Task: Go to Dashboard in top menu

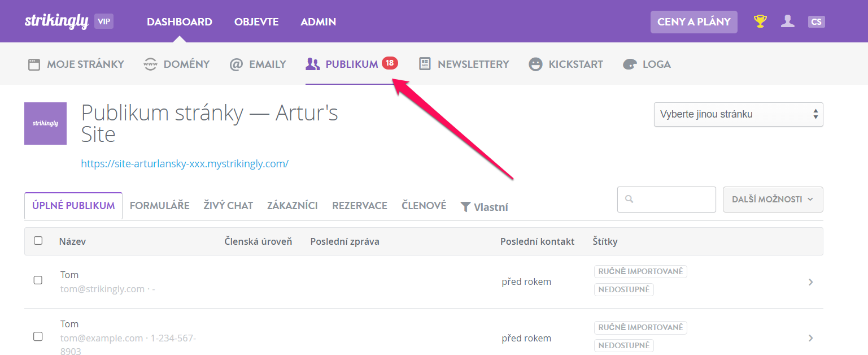Action: [x=180, y=22]
